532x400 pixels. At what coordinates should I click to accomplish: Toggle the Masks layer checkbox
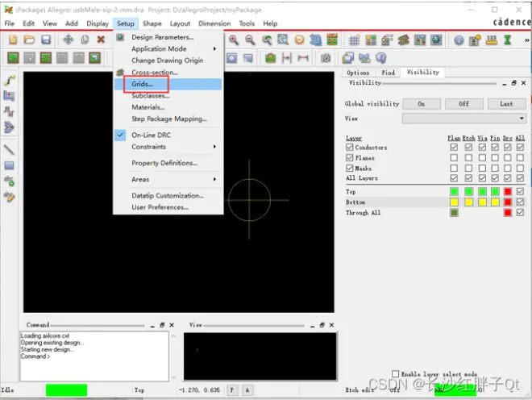[x=350, y=168]
